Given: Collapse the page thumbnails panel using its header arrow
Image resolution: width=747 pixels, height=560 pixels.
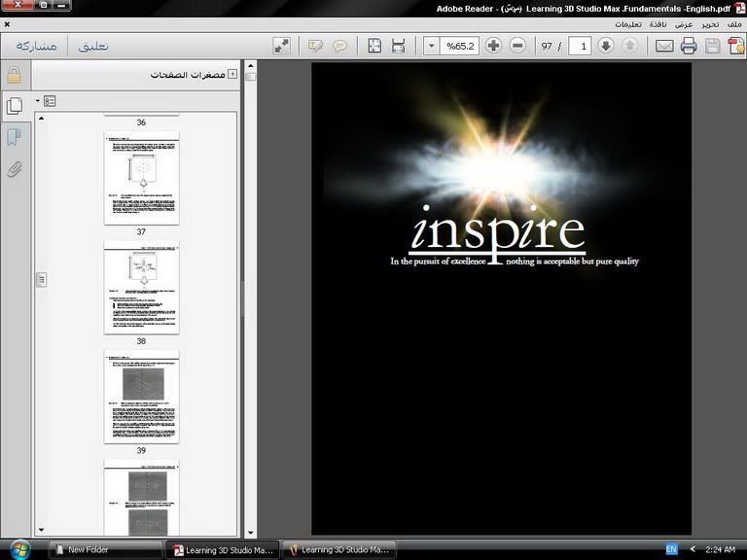Looking at the screenshot, I should pos(232,74).
